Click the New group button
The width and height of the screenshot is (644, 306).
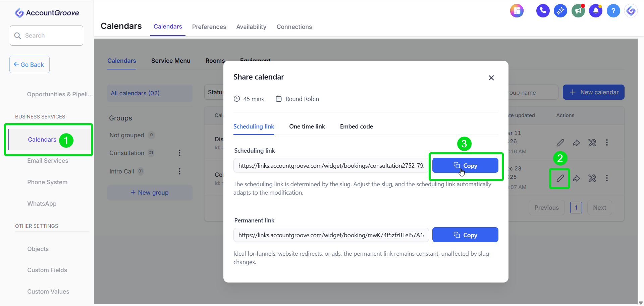[x=150, y=193]
